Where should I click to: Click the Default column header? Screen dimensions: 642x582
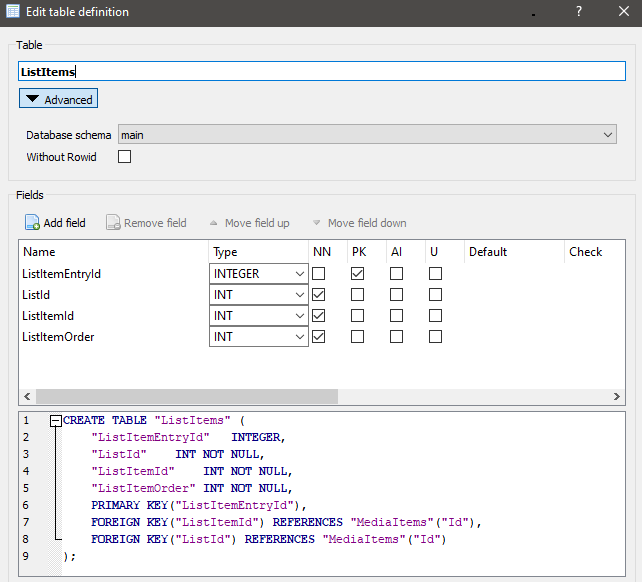pyautogui.click(x=488, y=252)
